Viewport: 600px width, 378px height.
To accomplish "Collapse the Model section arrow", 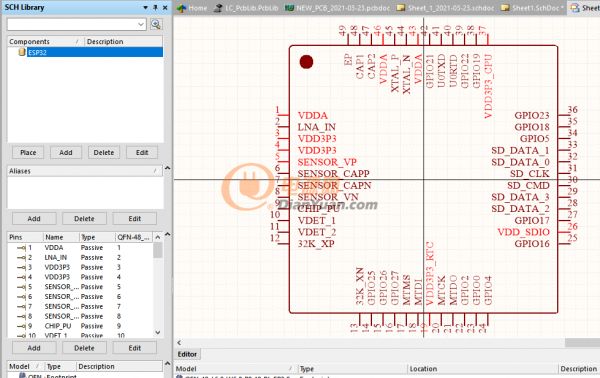I will pos(167,363).
